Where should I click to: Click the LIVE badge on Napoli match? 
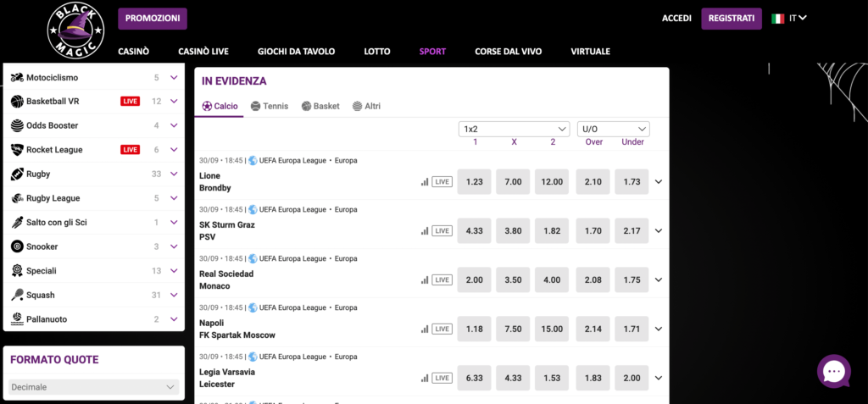442,329
